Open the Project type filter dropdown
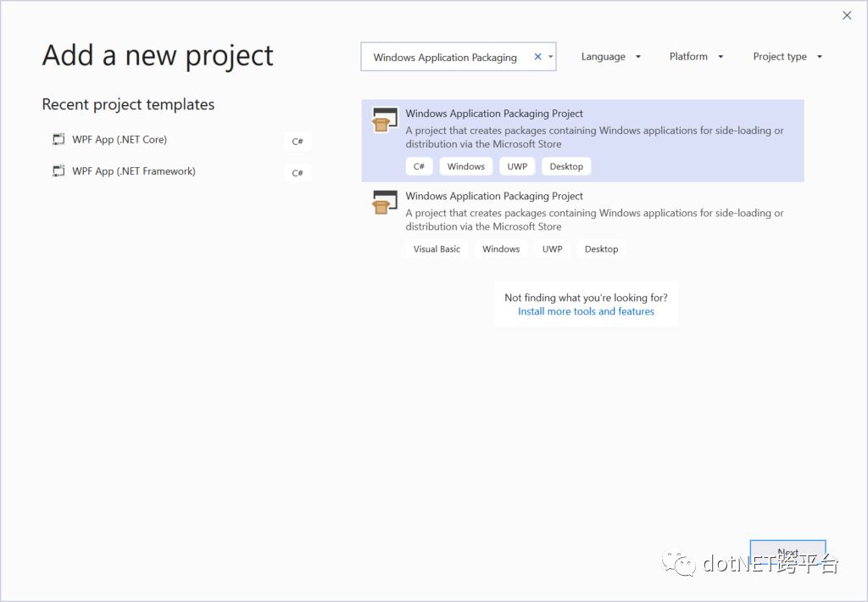The image size is (868, 602). point(787,57)
